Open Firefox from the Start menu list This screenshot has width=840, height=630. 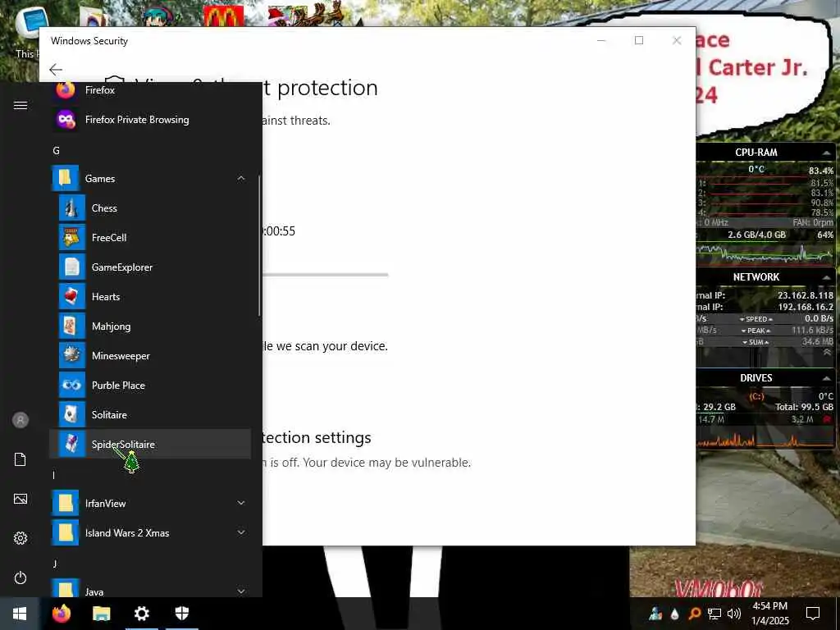coord(150,91)
